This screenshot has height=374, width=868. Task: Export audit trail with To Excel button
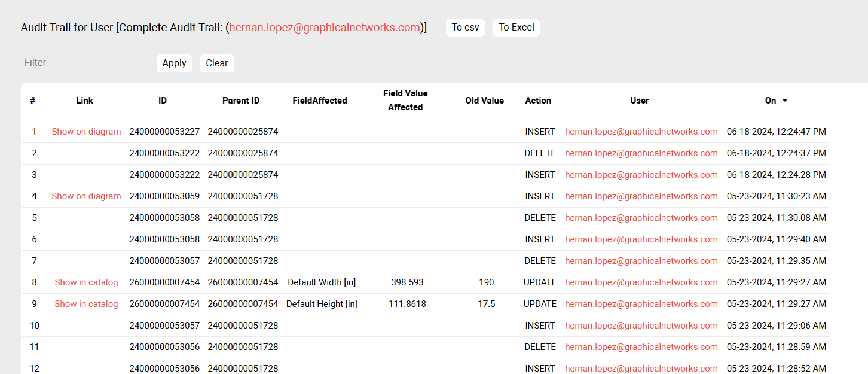(x=516, y=28)
